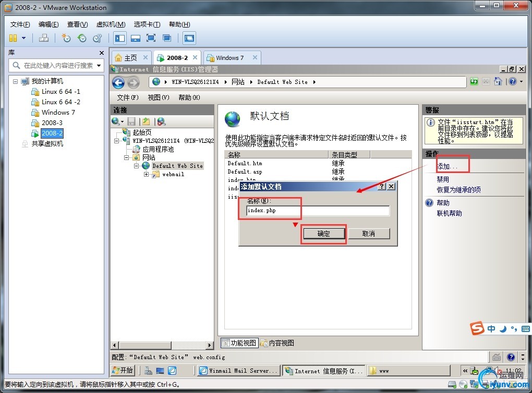The height and width of the screenshot is (393, 532).
Task: Open the IIS 文件(F) menu
Action: point(128,97)
